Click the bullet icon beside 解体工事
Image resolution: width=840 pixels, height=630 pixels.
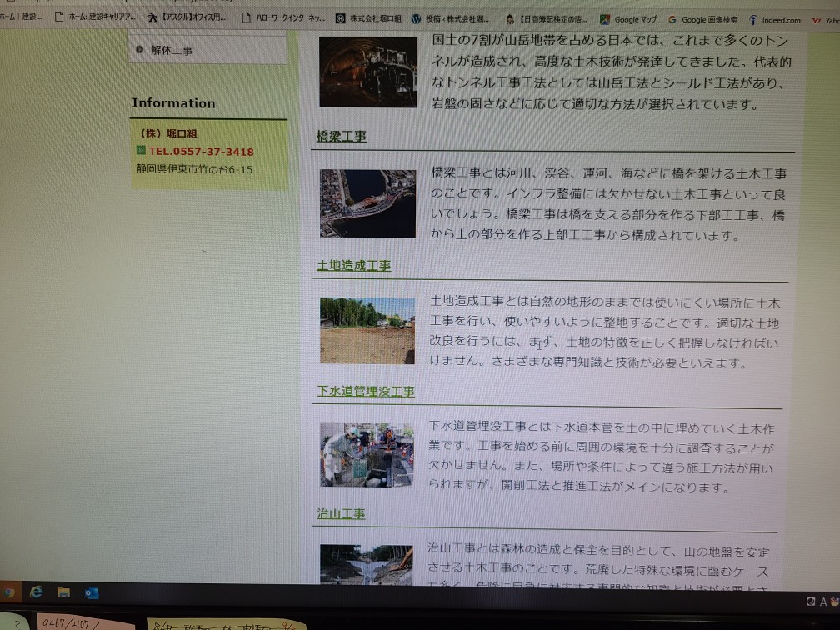140,50
